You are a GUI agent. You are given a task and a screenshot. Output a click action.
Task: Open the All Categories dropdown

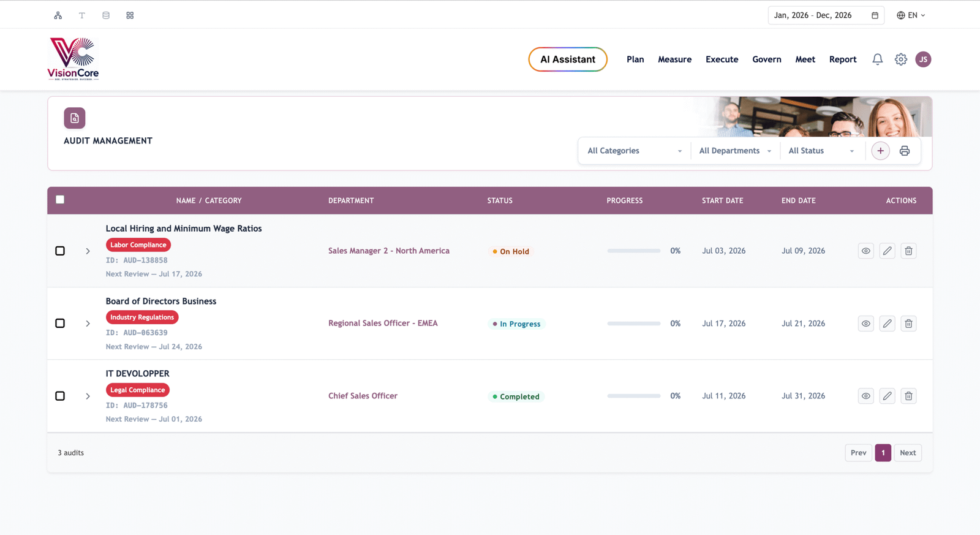(x=635, y=151)
